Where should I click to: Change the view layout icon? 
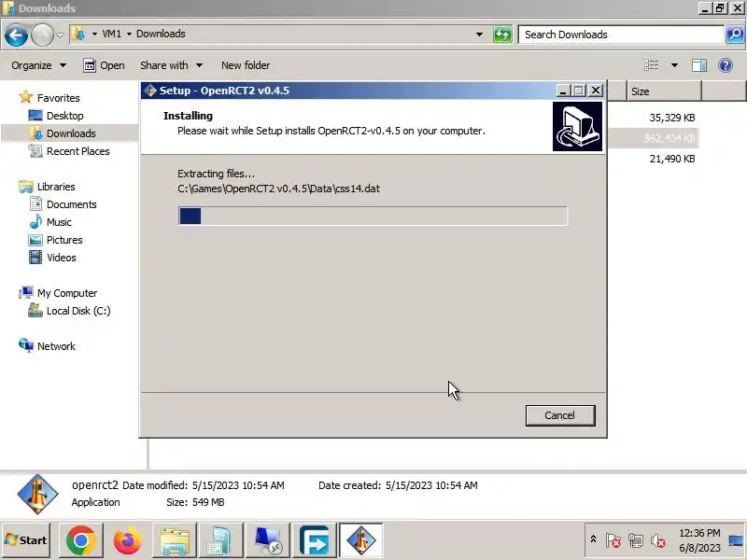[x=651, y=65]
